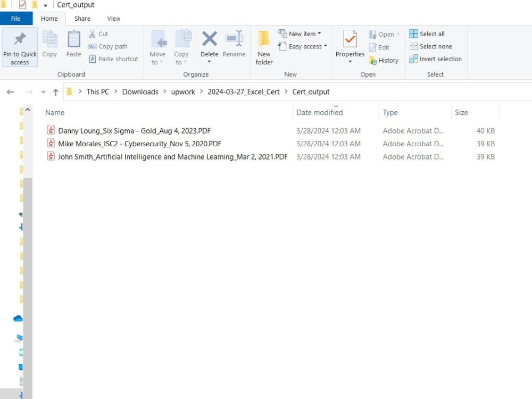Open the recent locations dropdown
532x399 pixels.
43,92
